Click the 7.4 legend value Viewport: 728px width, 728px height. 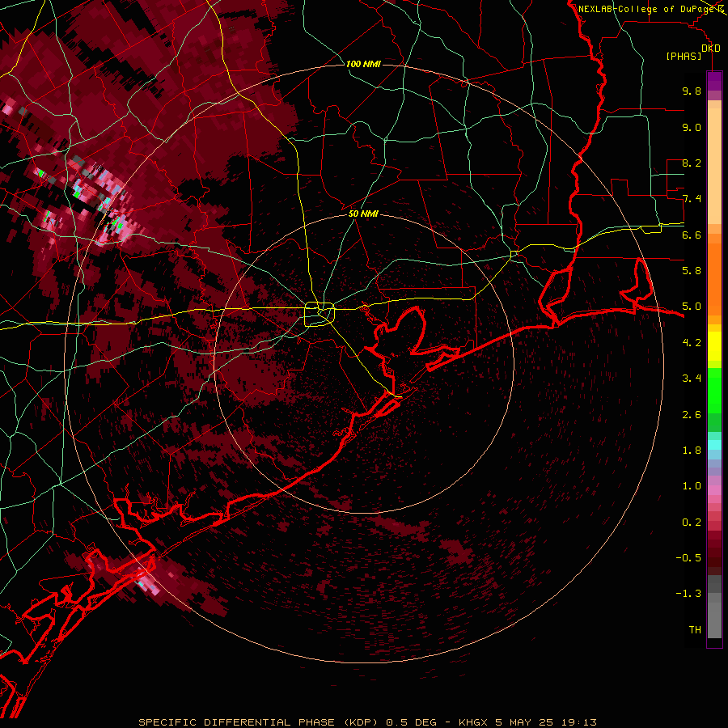(x=692, y=199)
